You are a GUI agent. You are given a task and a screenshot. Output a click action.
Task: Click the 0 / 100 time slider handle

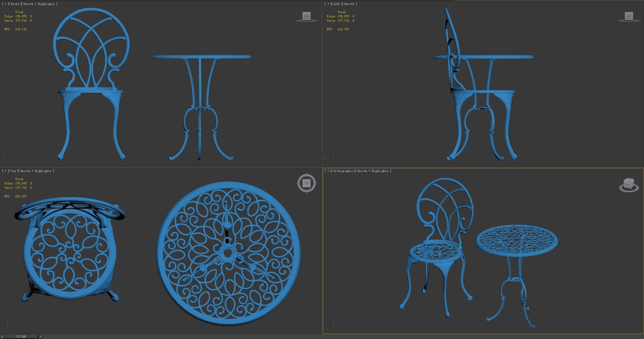pos(21,337)
